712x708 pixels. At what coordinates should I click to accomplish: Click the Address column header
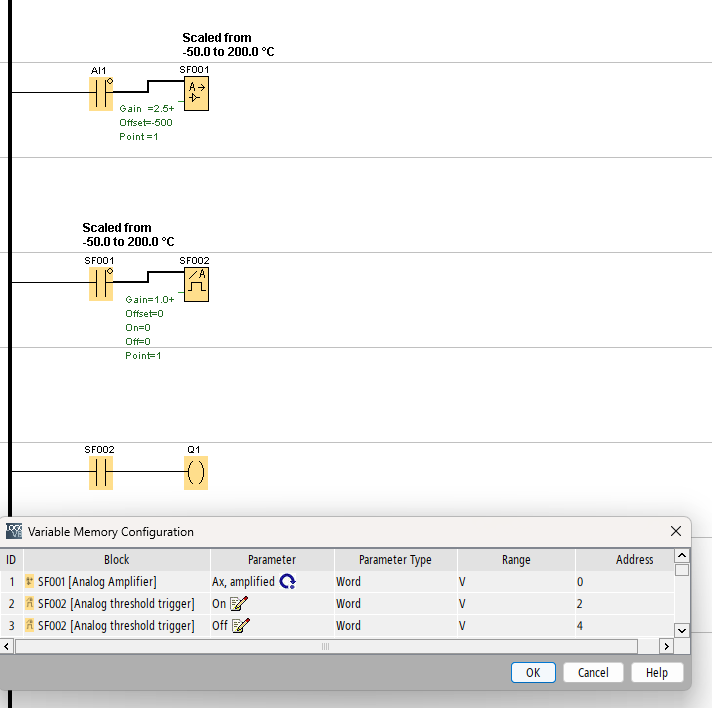[634, 560]
